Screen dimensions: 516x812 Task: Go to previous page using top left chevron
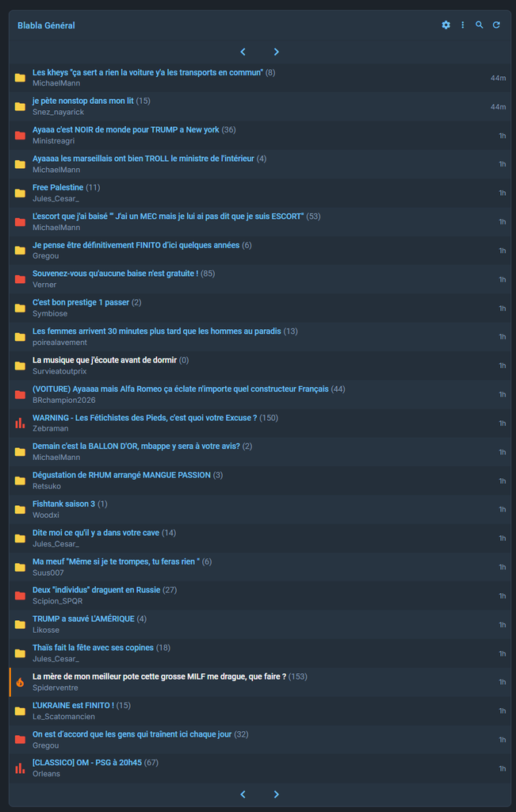click(x=243, y=52)
